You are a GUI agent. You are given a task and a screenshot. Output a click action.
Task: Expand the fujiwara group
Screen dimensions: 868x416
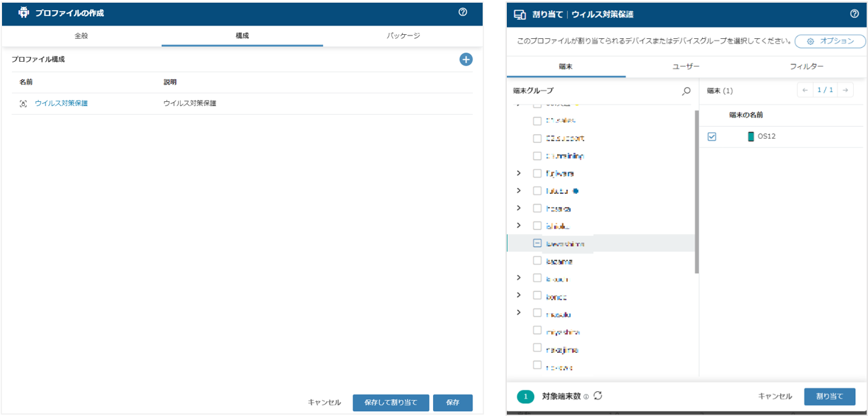click(518, 173)
